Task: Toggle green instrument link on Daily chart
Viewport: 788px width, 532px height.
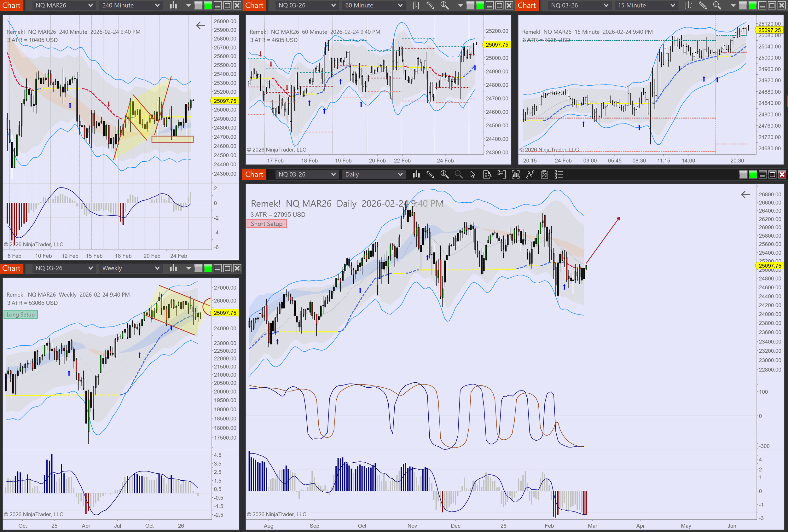Action: 753,175
